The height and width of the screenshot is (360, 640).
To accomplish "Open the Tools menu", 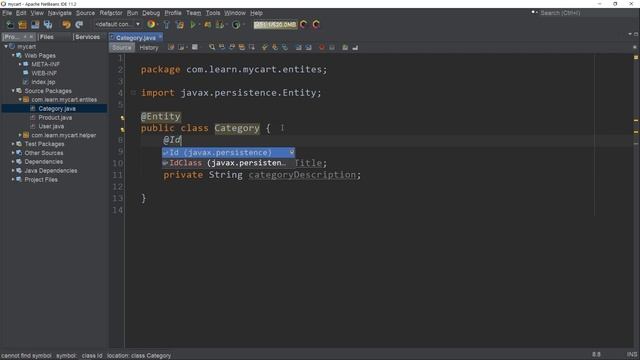I will click(x=213, y=13).
